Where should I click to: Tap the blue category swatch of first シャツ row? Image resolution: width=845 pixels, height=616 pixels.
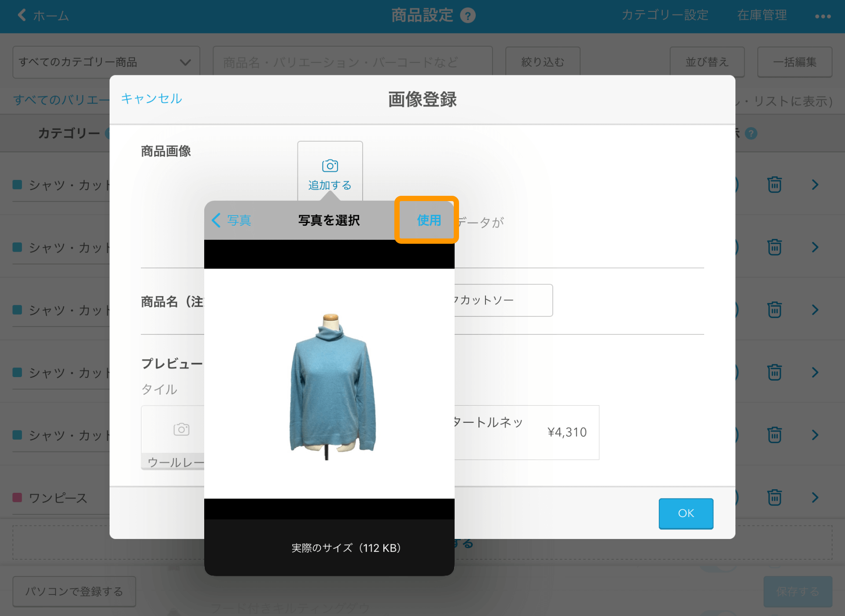[x=17, y=184]
